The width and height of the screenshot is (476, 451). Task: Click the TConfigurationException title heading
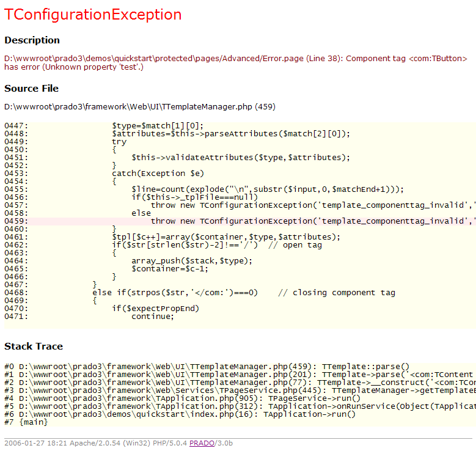(93, 15)
